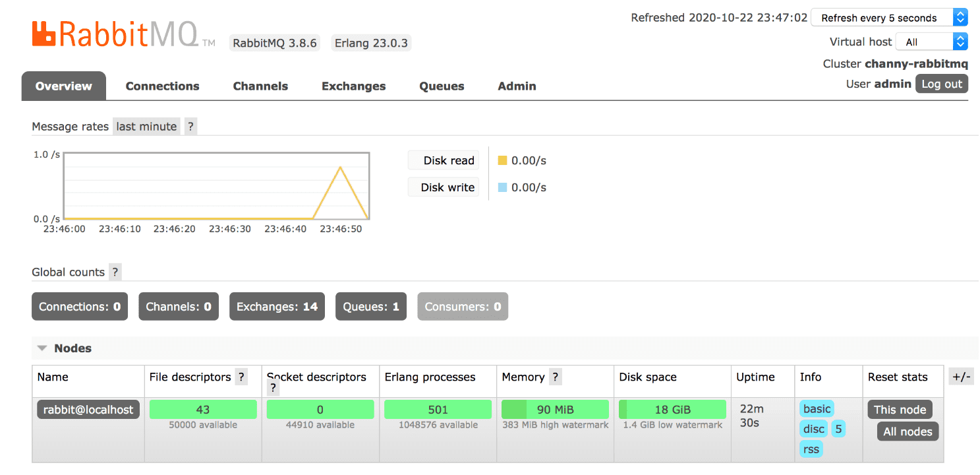
Task: Click the Disk space 18 GiB bar
Action: 672,410
